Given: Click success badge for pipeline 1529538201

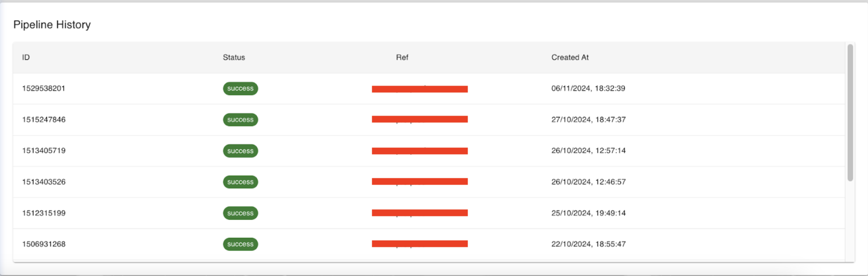Looking at the screenshot, I should pyautogui.click(x=240, y=88).
